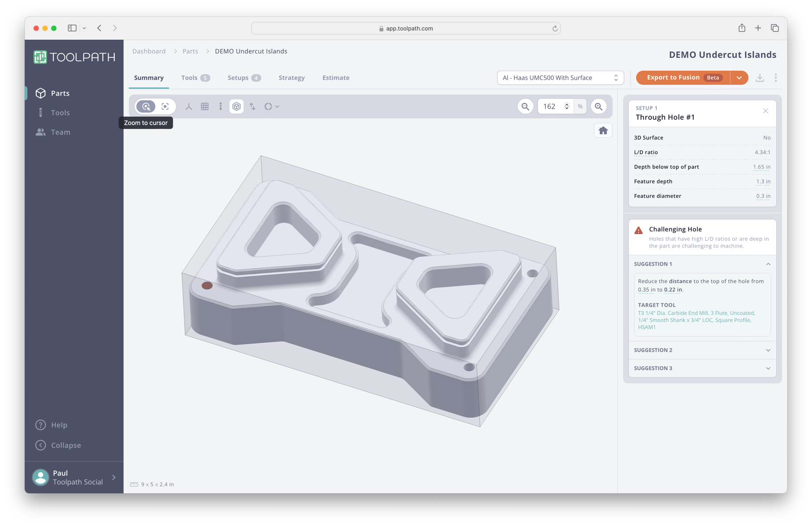
Task: Return to home view with the house icon
Action: pyautogui.click(x=603, y=130)
